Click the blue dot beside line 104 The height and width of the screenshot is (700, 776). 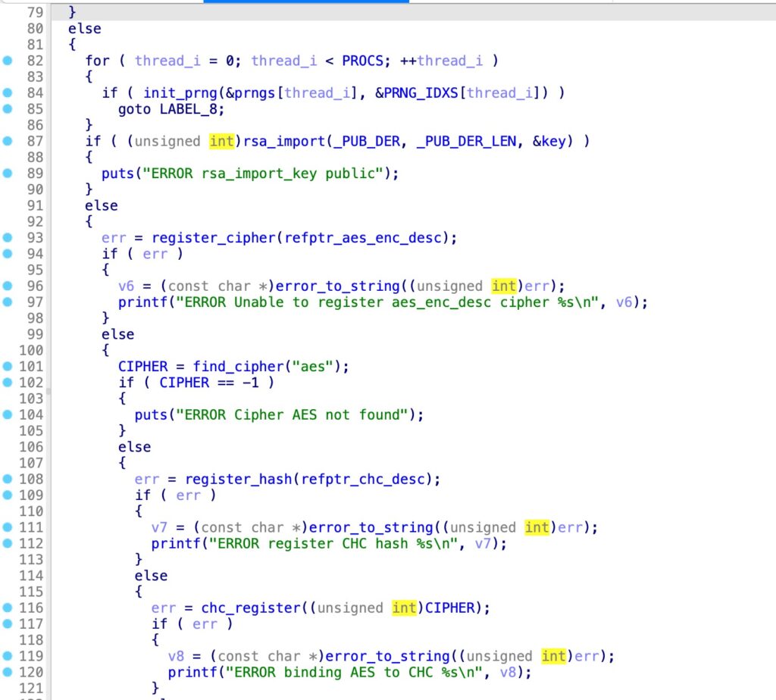pyautogui.click(x=8, y=415)
